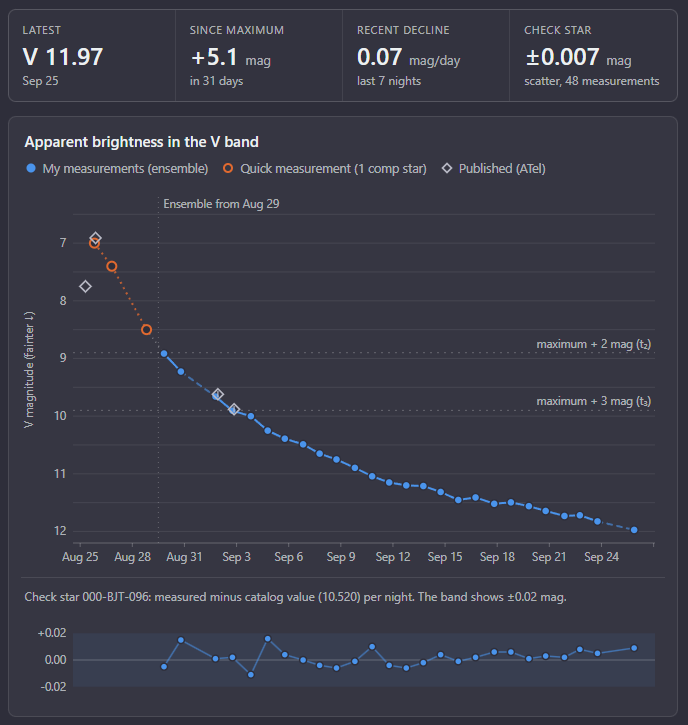This screenshot has height=725, width=688.
Task: Click the final blue data point at V 11.97
Action: point(634,530)
